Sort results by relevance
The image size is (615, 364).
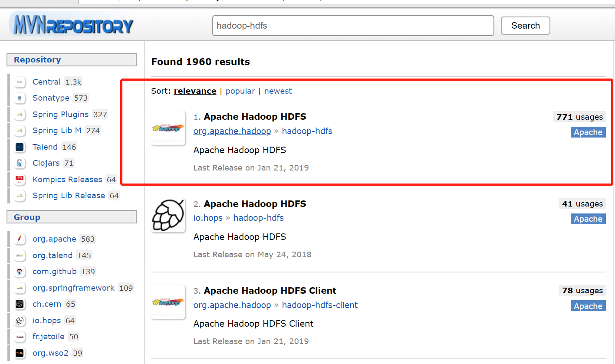click(x=195, y=91)
